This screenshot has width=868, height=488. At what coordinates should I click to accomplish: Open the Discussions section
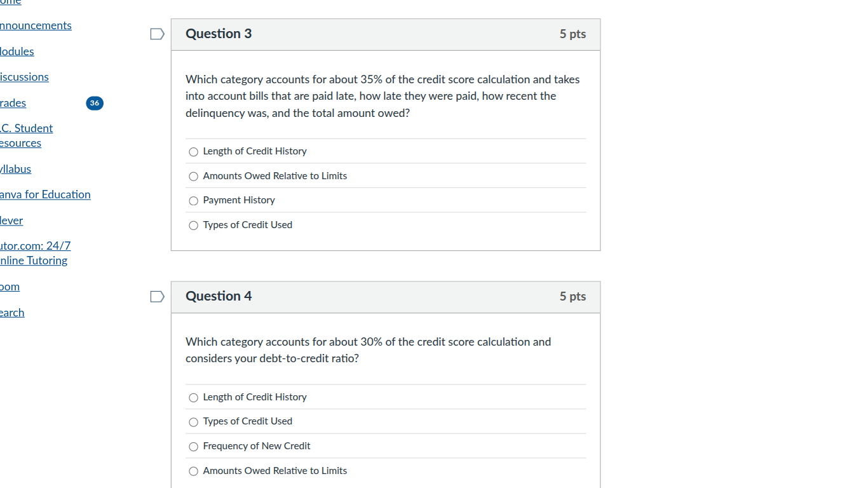tap(24, 77)
